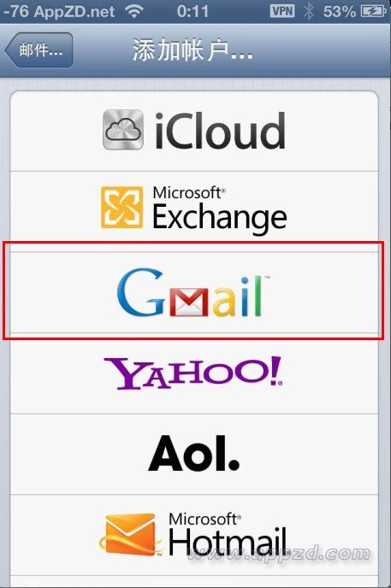Tap the 53% battery percentage text
The height and width of the screenshot is (588, 391).
(x=339, y=11)
